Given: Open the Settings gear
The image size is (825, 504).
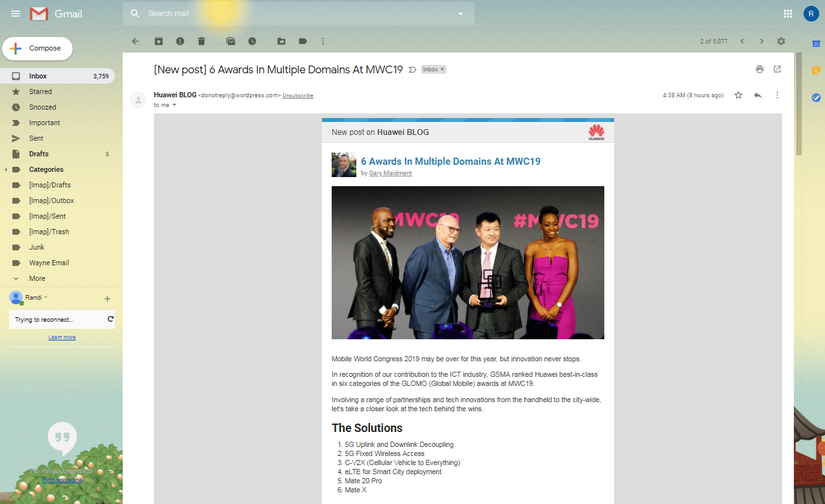Looking at the screenshot, I should pos(781,41).
